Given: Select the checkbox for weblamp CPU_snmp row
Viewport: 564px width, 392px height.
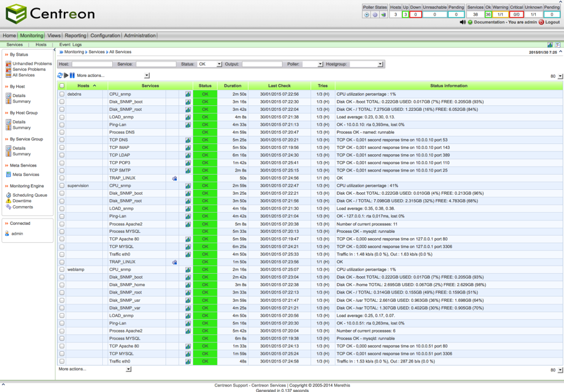Looking at the screenshot, I should tap(62, 270).
